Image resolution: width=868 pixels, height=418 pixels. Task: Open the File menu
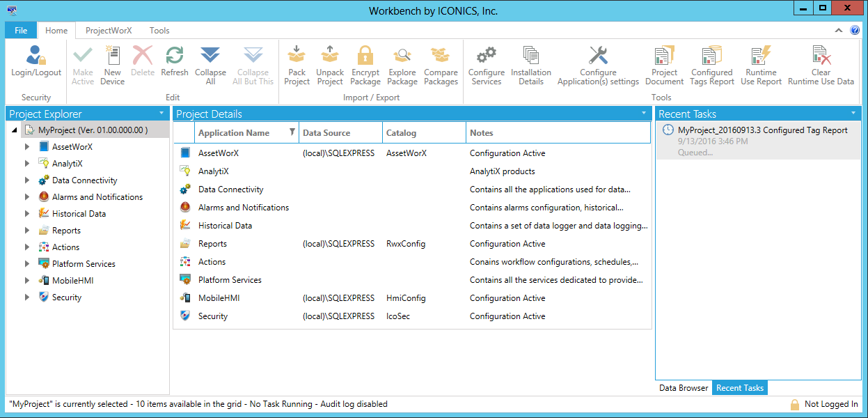point(21,31)
